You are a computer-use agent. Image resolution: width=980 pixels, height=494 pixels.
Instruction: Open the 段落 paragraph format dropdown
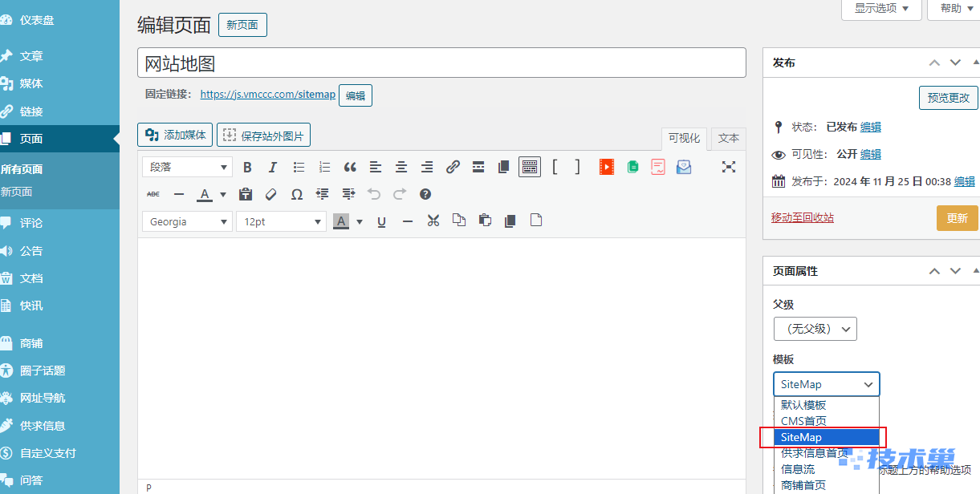[x=187, y=167]
